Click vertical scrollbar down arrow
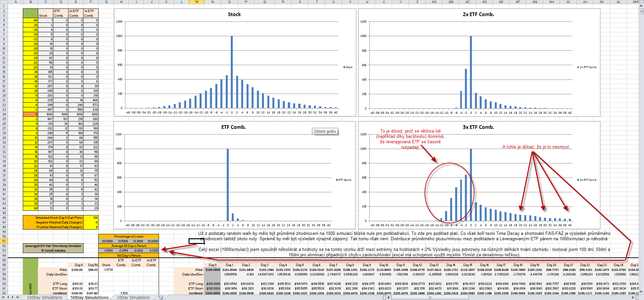 coord(641,292)
